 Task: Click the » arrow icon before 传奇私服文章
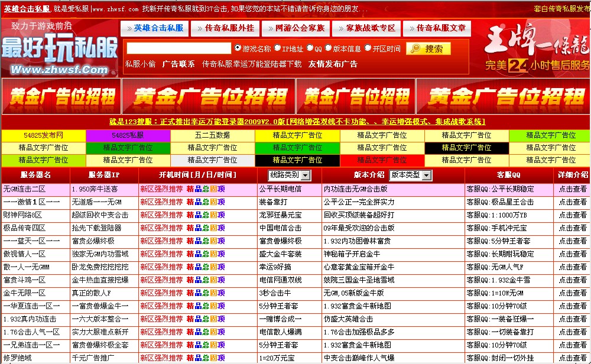[x=412, y=28]
